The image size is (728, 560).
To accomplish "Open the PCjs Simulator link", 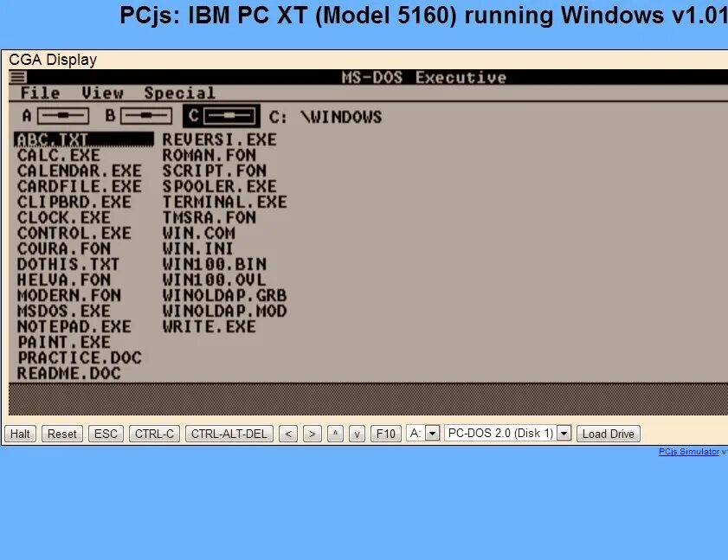I will (688, 451).
